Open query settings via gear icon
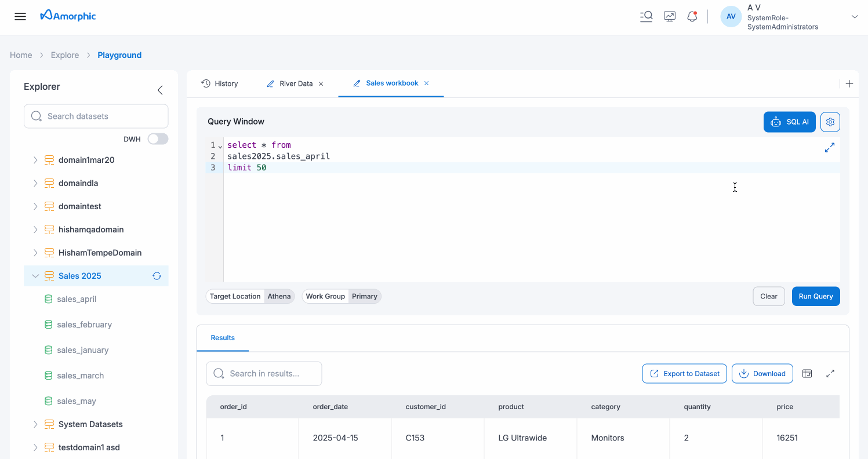The width and height of the screenshot is (868, 459). point(830,122)
